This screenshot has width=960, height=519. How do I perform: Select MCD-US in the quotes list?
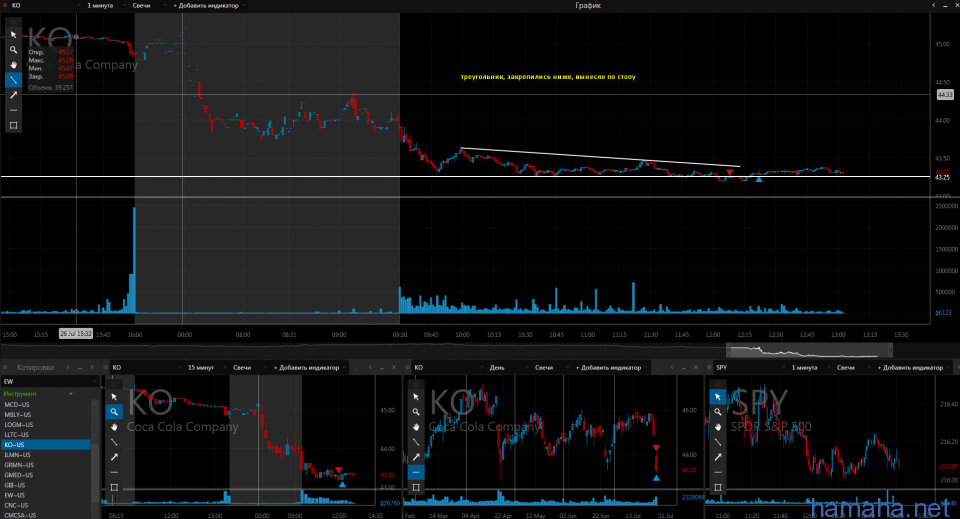pos(46,405)
